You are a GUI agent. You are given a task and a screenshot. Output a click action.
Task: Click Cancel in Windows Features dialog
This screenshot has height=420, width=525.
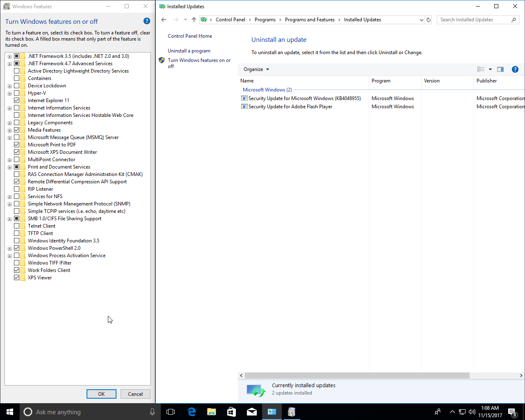tap(135, 394)
